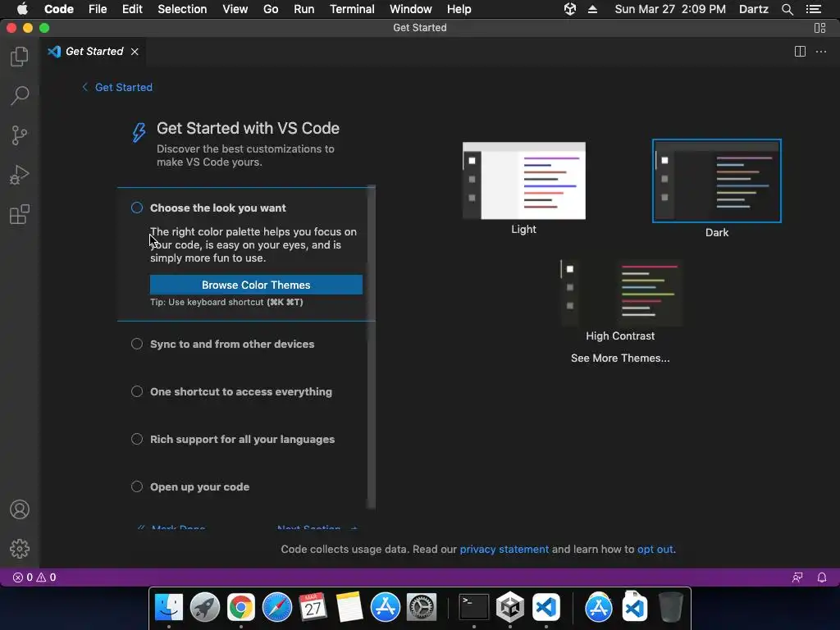Click the split editor icon
Image resolution: width=840 pixels, height=630 pixels.
(800, 52)
